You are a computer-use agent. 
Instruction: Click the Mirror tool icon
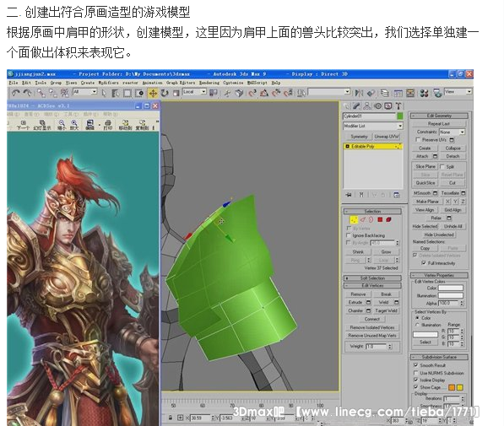[359, 93]
